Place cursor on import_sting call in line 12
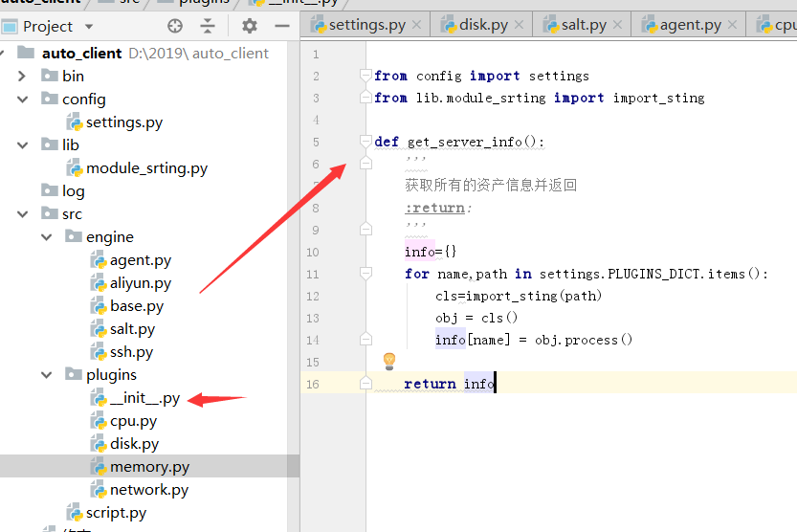Screen dimensions: 797x532 [511, 296]
